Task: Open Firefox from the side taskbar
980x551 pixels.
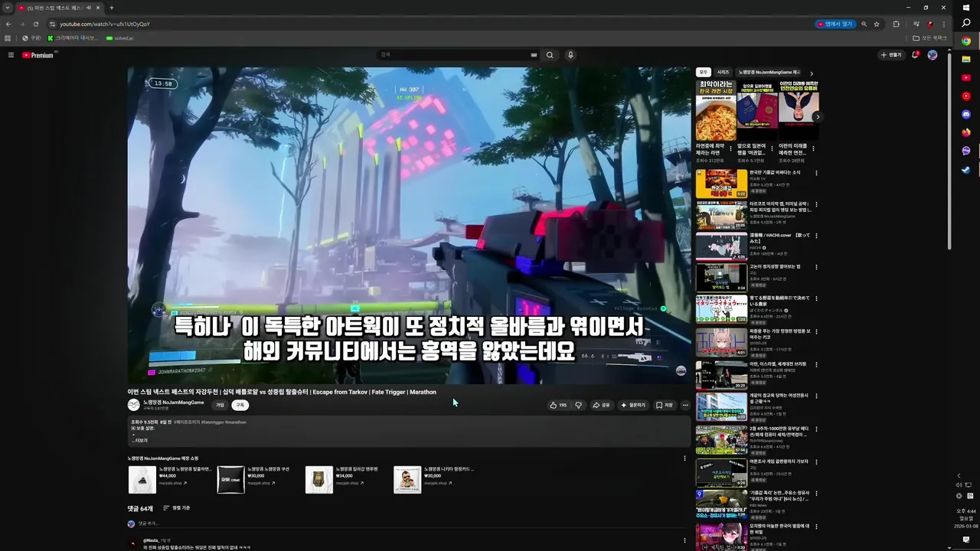Action: point(966,132)
